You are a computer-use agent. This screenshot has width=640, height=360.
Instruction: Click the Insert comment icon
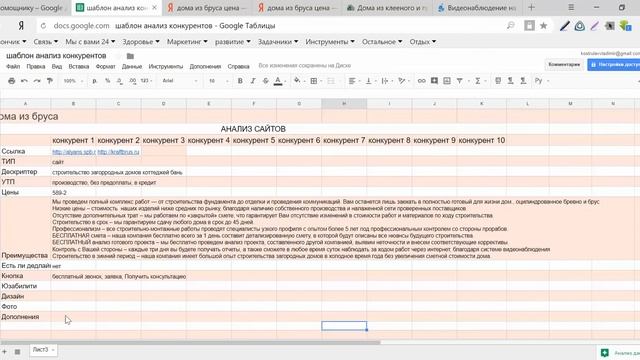click(x=434, y=81)
